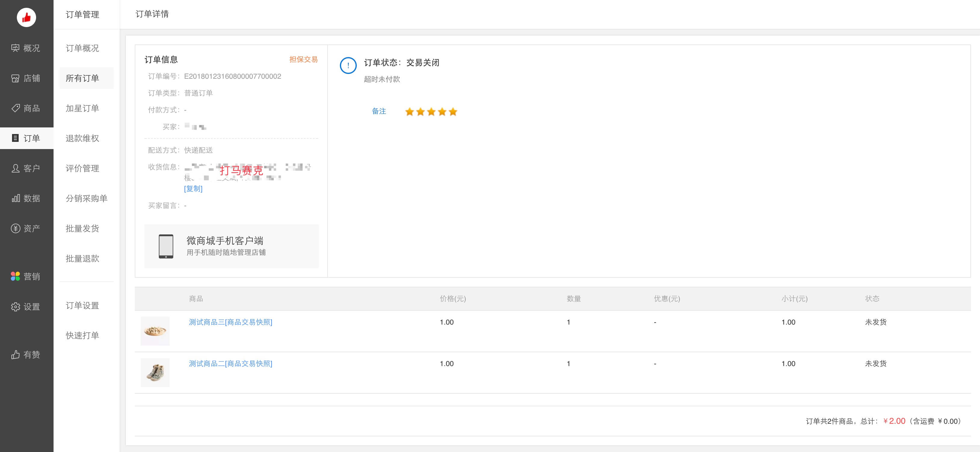Click 快递配送 delivery method value
Screen dimensions: 980x452
pyautogui.click(x=198, y=150)
